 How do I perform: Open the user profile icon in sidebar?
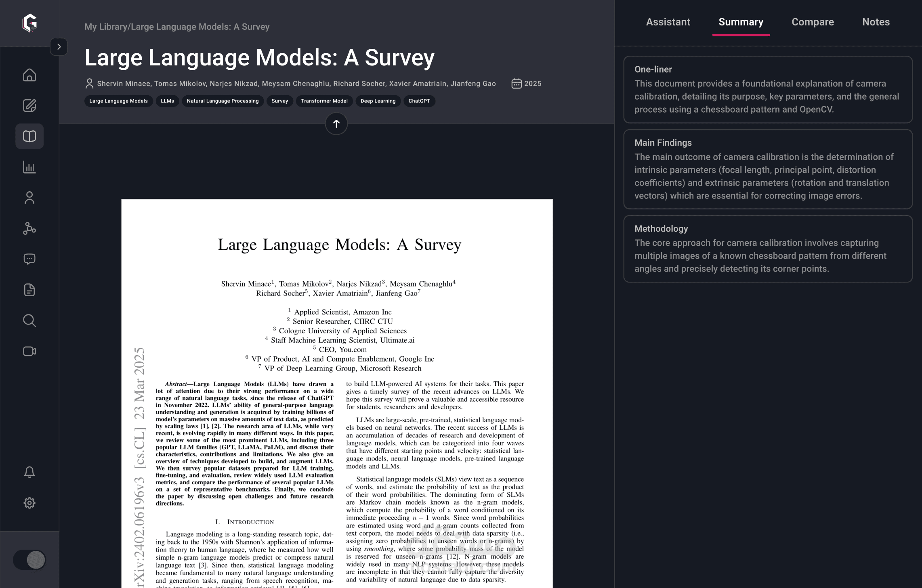click(x=29, y=198)
